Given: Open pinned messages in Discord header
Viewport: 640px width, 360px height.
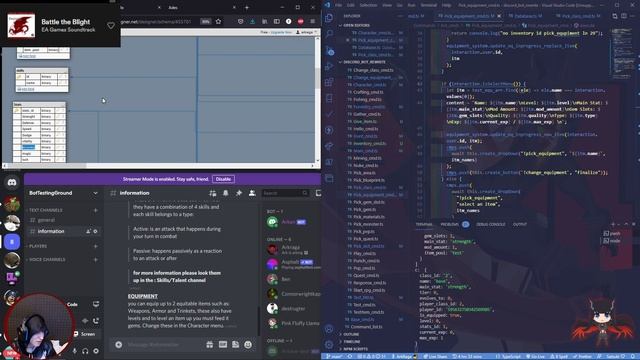Looking at the screenshot, I should 239,193.
